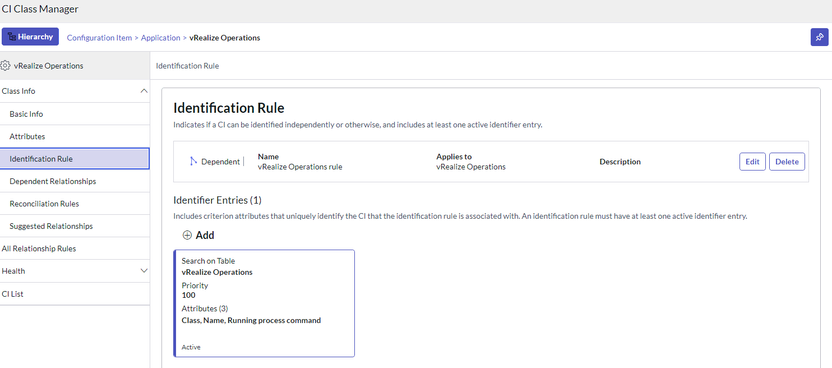Navigate to Configuration Item breadcrumb

(x=99, y=38)
